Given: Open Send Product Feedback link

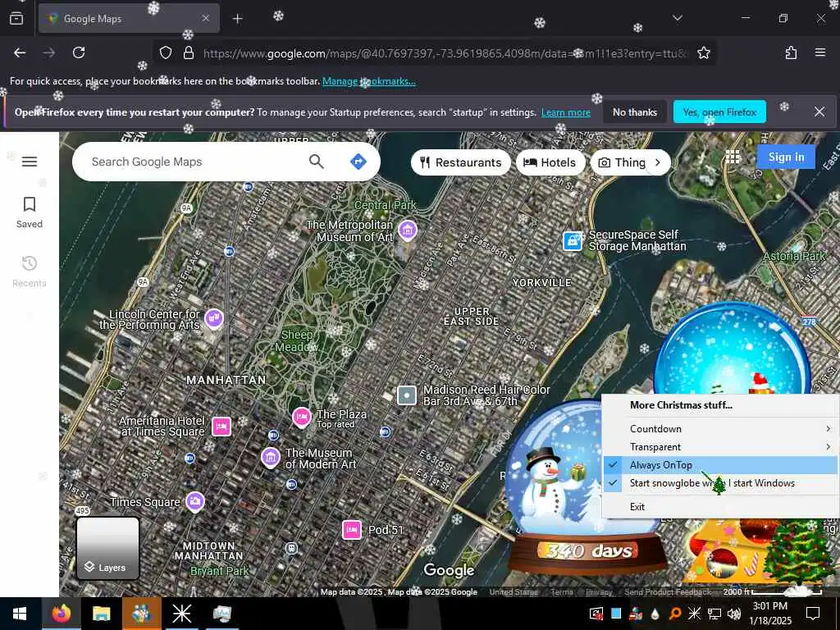Looking at the screenshot, I should pos(668,592).
